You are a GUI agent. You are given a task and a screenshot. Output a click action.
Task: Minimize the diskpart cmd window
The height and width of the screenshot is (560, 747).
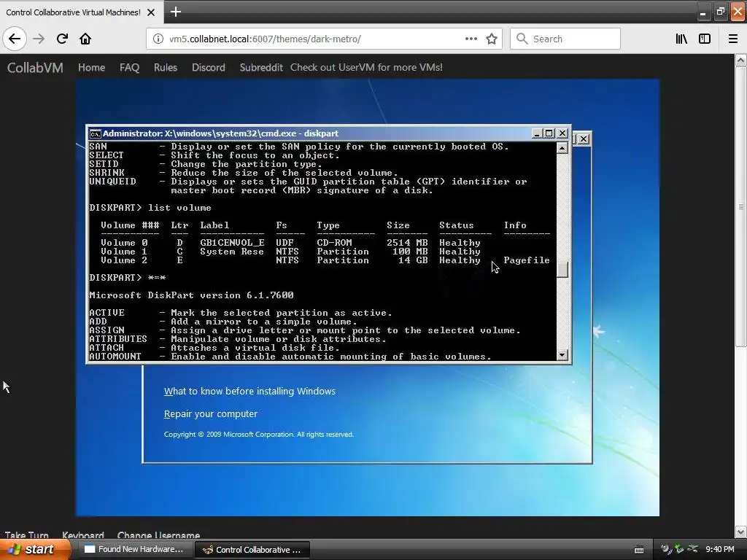coord(536,133)
